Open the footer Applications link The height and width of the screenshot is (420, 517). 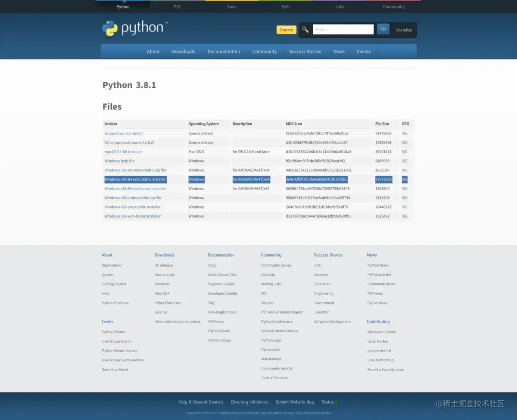(112, 265)
